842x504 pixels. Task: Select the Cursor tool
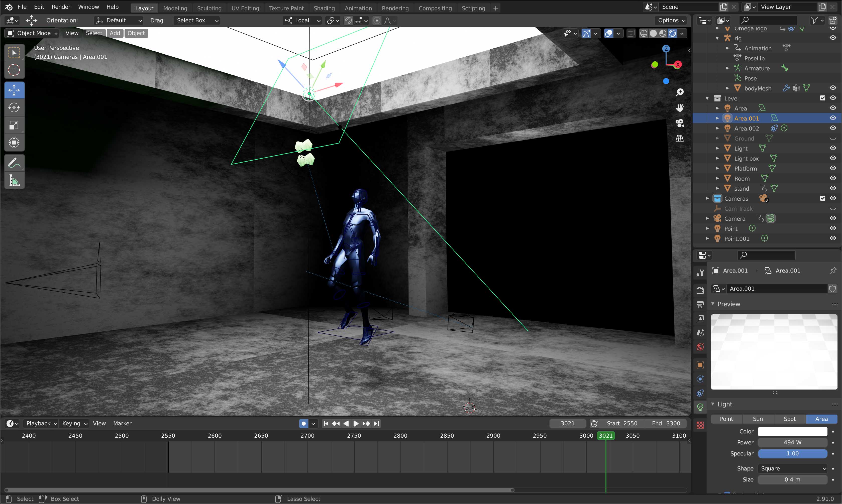[x=14, y=70]
